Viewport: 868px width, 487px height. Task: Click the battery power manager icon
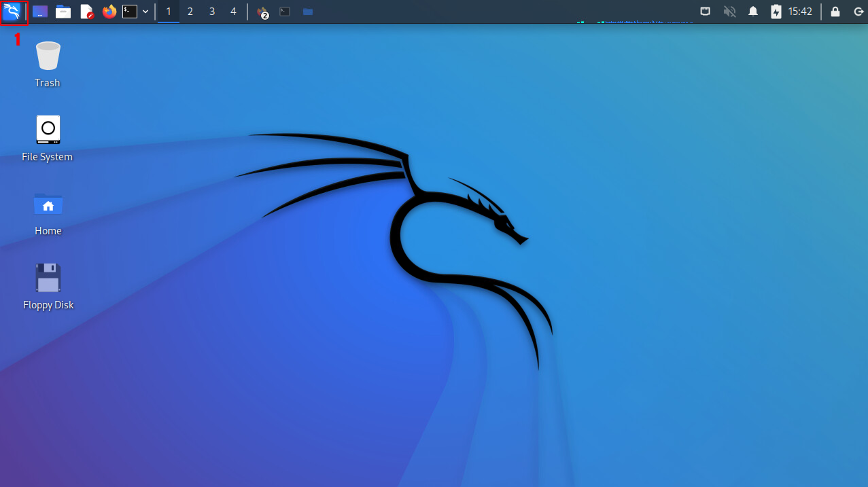point(776,12)
